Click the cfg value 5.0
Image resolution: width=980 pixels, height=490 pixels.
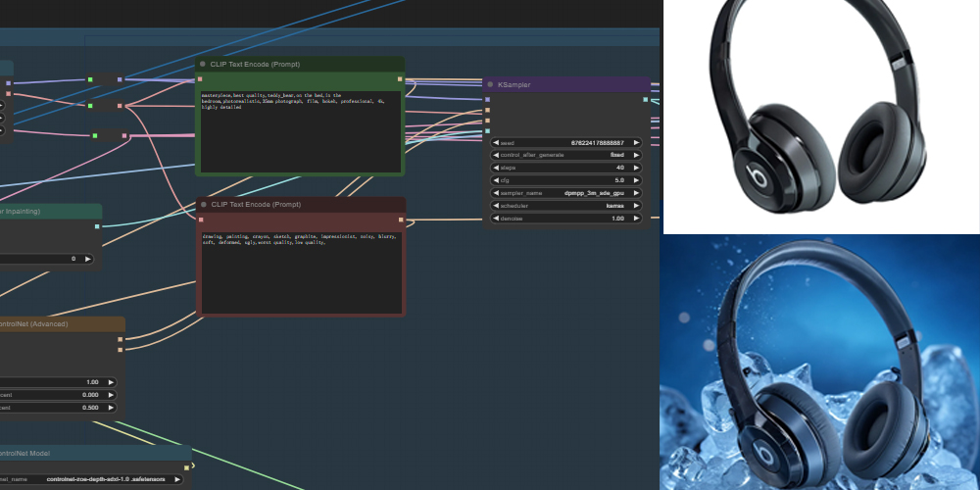coord(618,180)
